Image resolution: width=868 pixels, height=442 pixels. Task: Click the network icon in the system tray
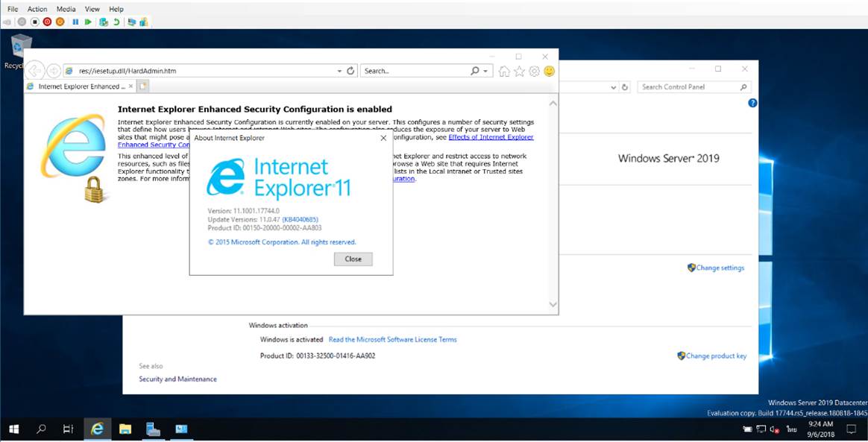[x=761, y=429]
